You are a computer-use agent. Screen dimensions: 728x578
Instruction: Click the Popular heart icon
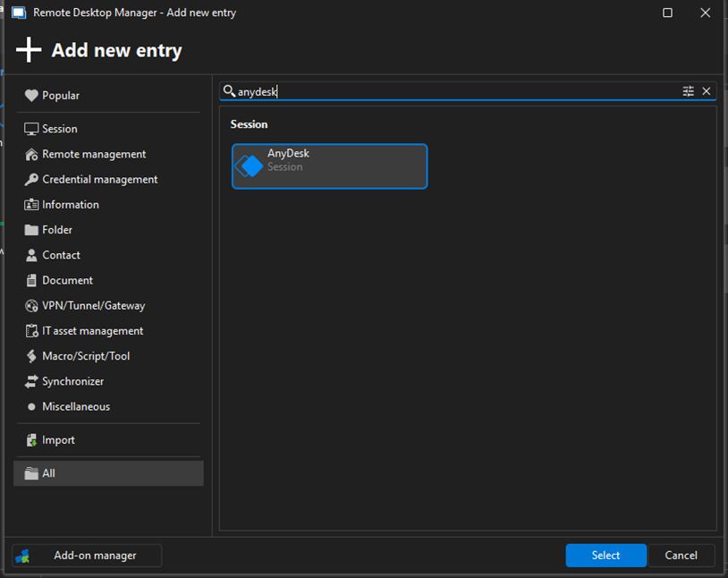31,95
